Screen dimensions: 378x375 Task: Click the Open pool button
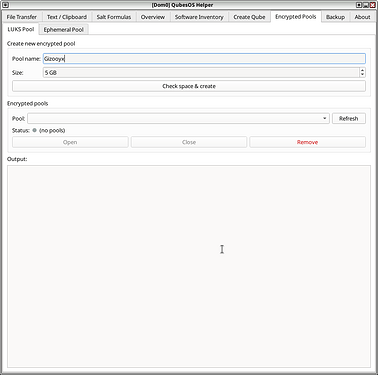pos(70,142)
